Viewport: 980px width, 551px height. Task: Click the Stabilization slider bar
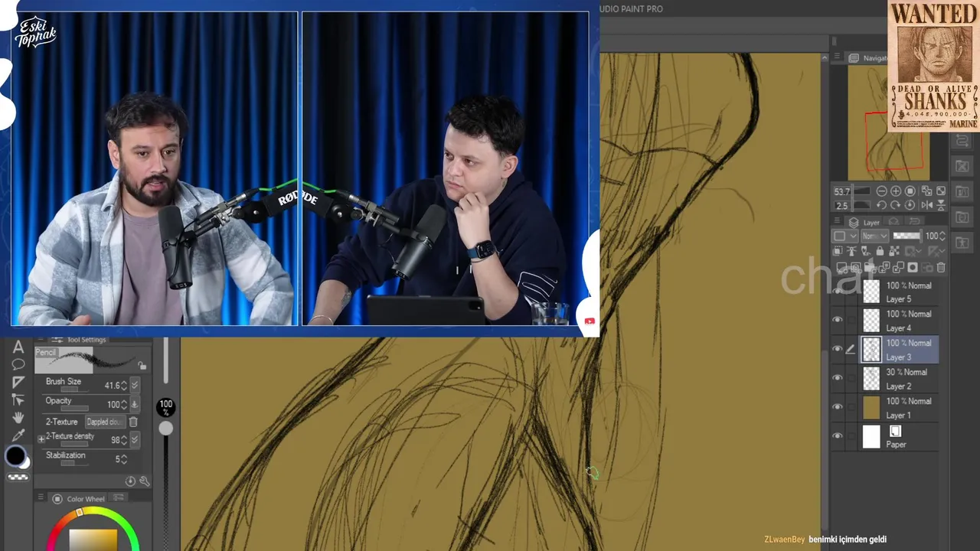coord(73,463)
